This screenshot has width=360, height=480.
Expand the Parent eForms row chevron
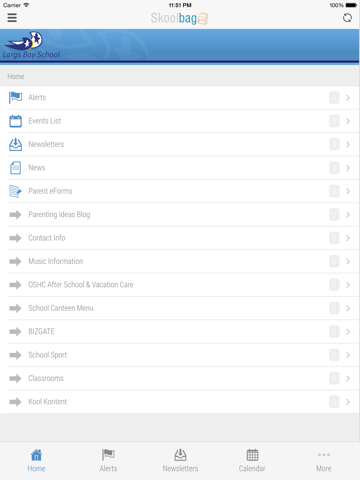click(348, 191)
